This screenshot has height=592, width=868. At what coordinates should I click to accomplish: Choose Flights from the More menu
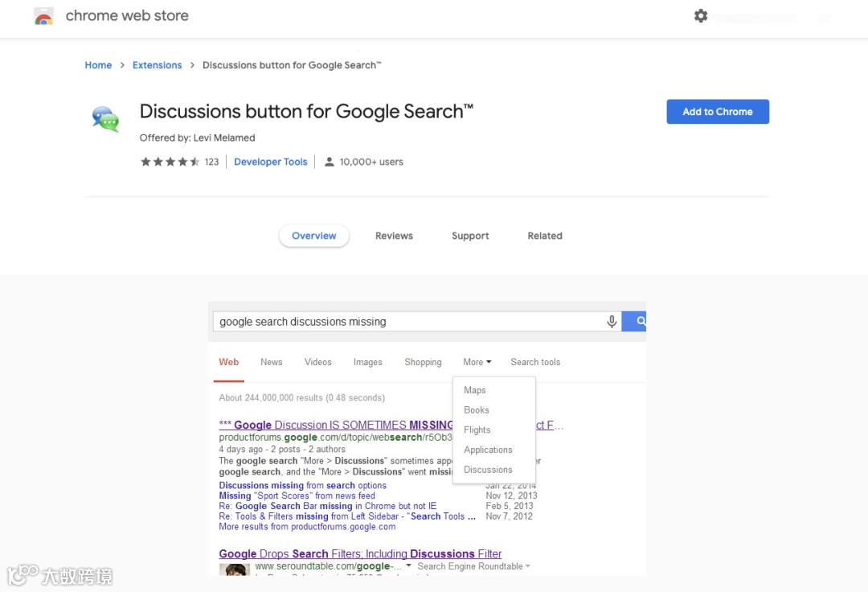tap(477, 430)
